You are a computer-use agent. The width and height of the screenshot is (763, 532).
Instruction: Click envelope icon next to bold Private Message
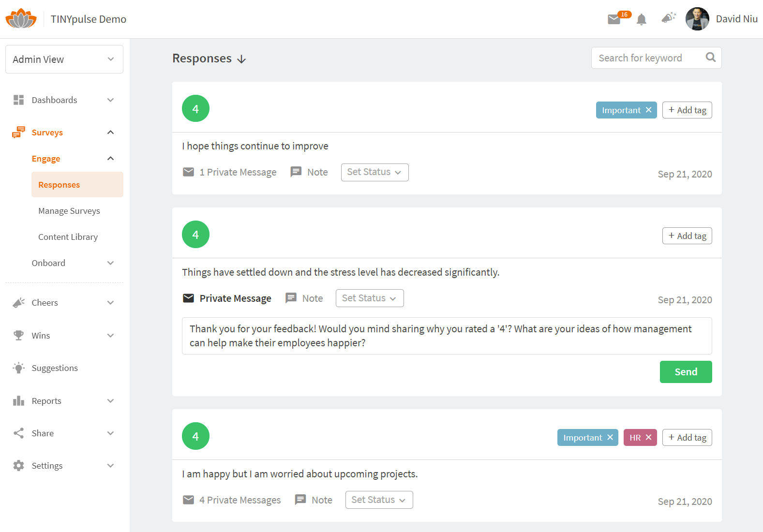(188, 298)
